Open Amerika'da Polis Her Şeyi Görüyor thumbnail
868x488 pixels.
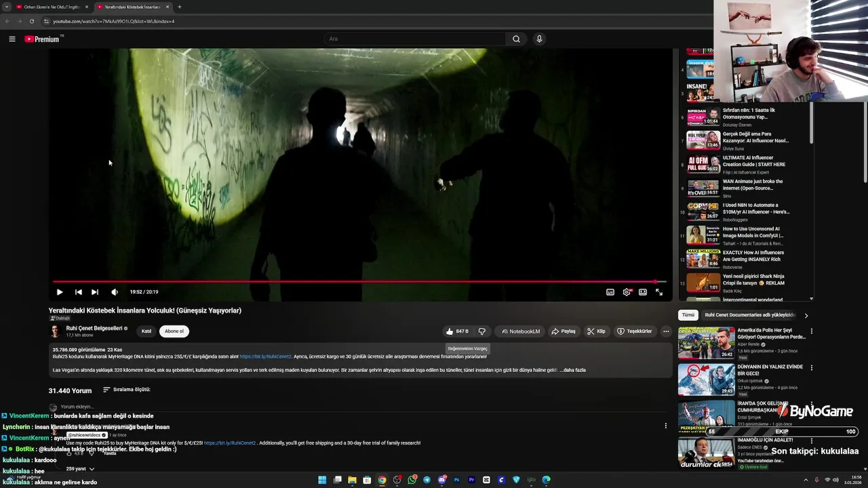(x=706, y=343)
